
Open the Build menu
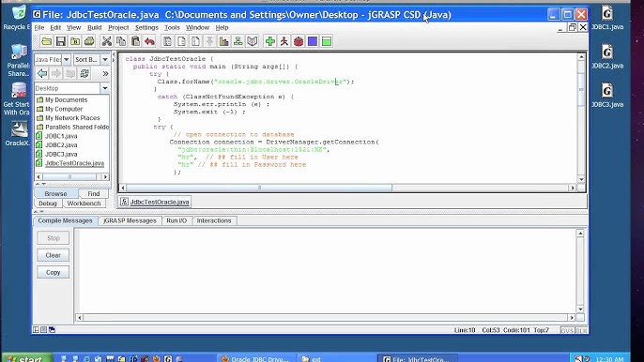[95, 27]
